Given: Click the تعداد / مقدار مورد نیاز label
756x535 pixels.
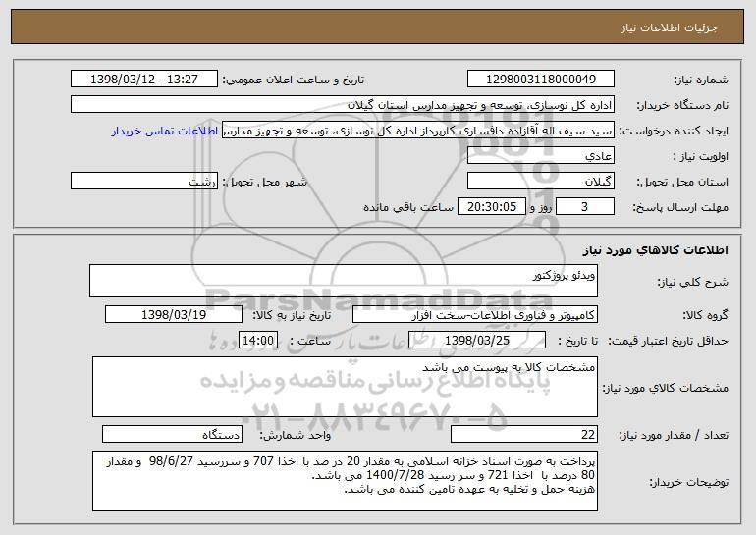Looking at the screenshot, I should tap(674, 435).
